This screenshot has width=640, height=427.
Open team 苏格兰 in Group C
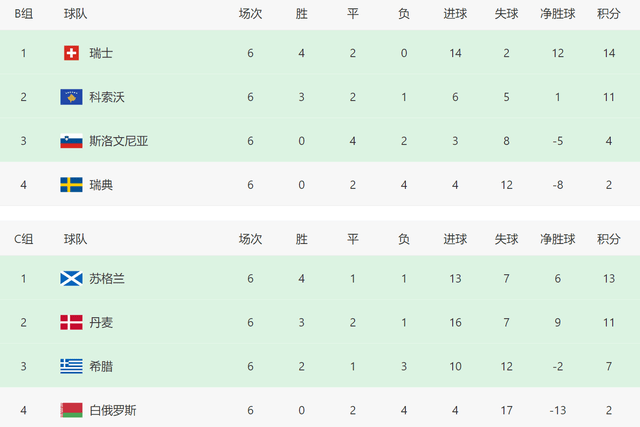coord(107,278)
